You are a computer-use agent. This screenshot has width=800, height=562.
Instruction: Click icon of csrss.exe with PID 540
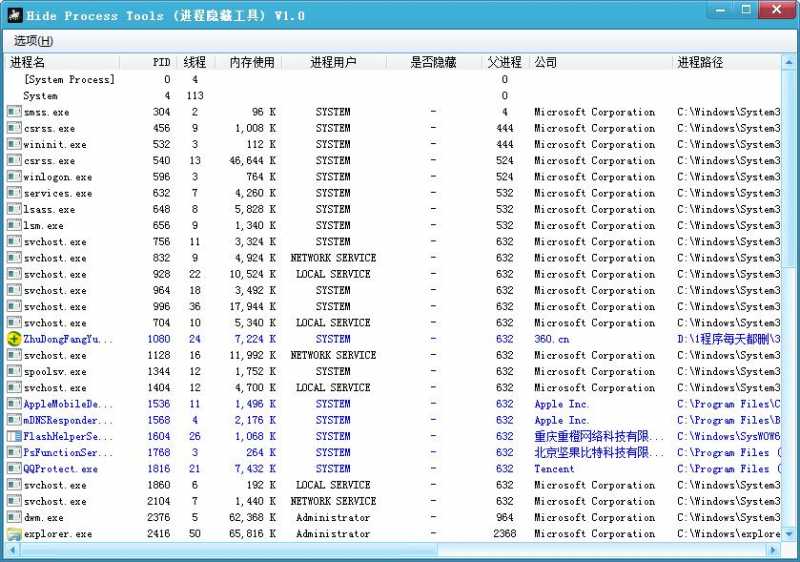[14, 161]
